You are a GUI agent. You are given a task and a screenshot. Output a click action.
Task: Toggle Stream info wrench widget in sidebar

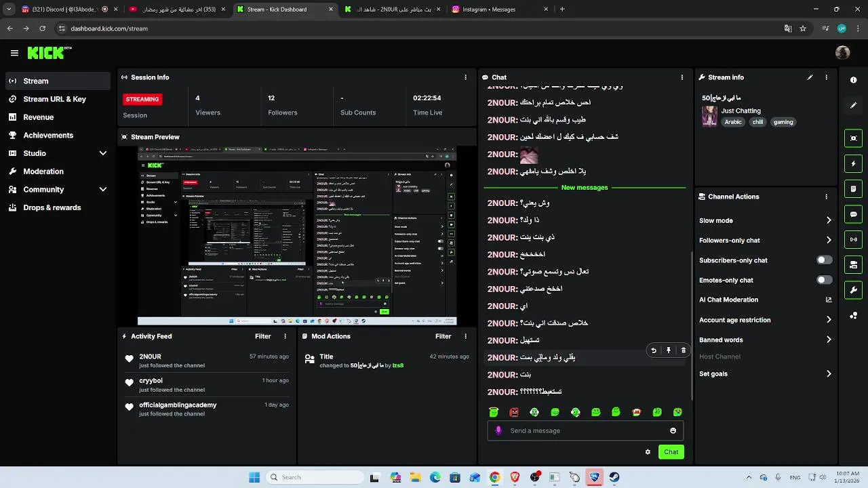point(853,290)
